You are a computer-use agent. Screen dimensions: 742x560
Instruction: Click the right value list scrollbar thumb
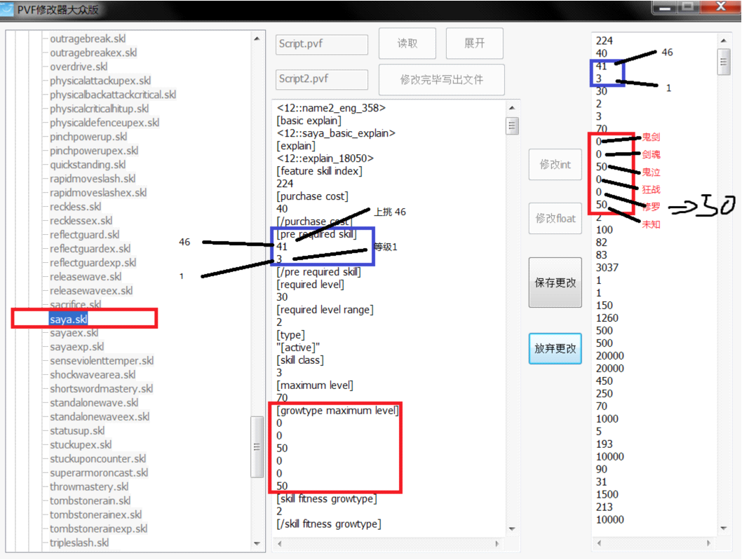pyautogui.click(x=723, y=62)
